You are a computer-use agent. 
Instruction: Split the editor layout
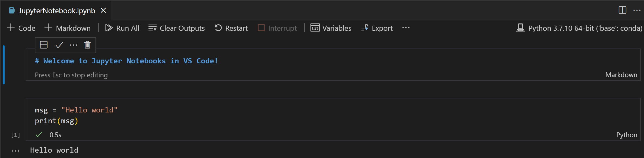(623, 10)
